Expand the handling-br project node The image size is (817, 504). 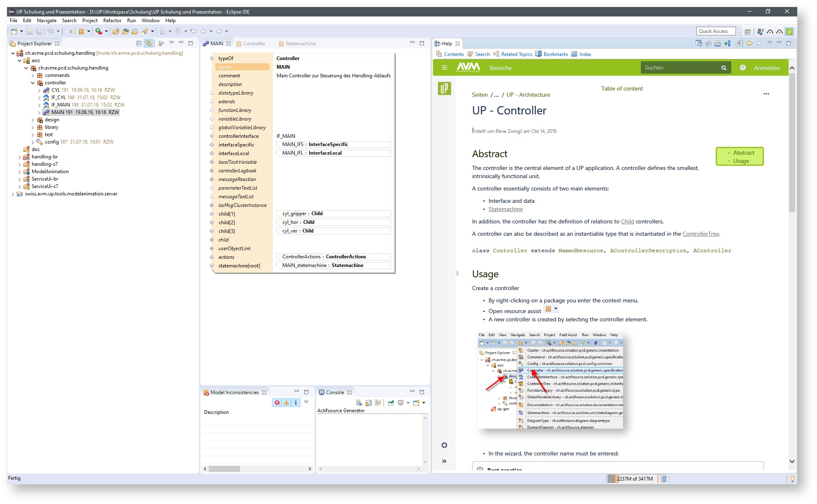point(19,157)
